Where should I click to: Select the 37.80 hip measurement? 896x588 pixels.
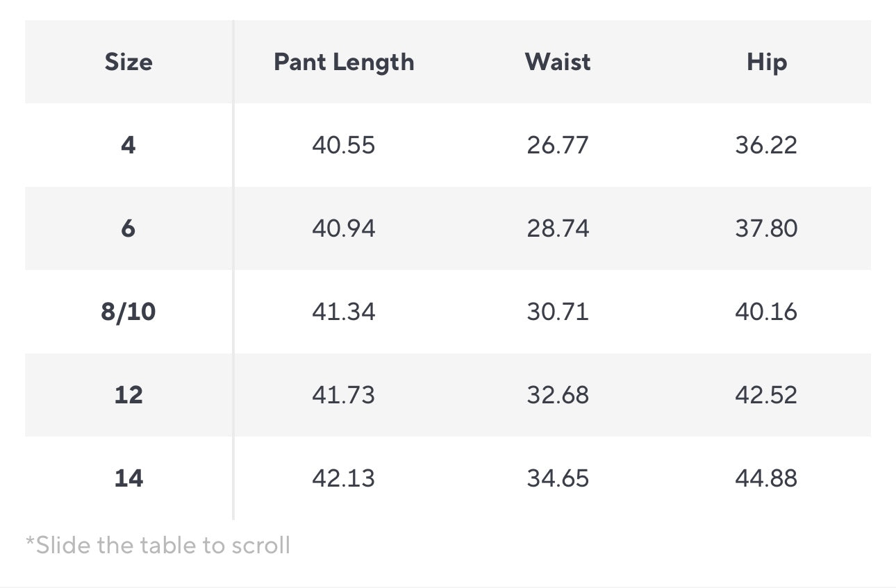(766, 228)
